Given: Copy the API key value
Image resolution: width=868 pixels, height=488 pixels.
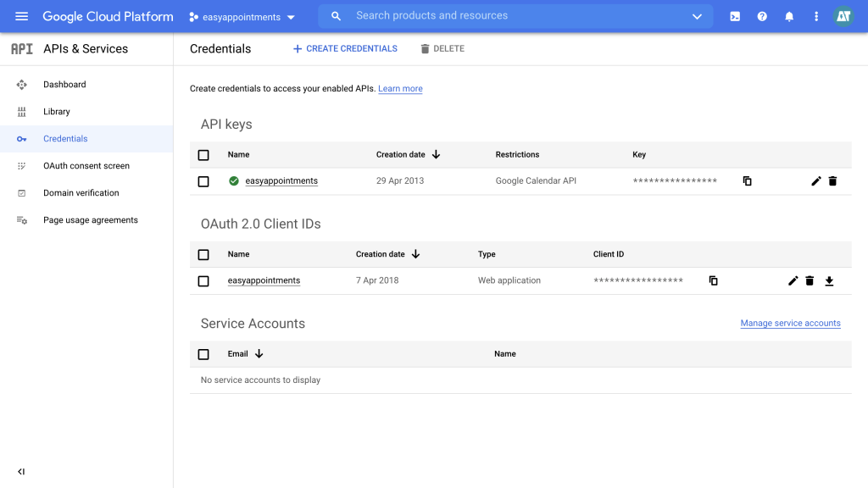Looking at the screenshot, I should [747, 181].
